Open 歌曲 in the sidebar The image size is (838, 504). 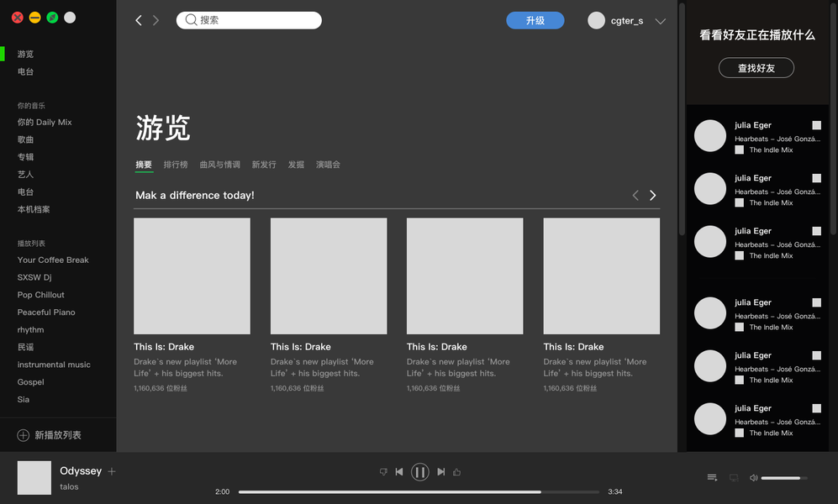(x=25, y=139)
